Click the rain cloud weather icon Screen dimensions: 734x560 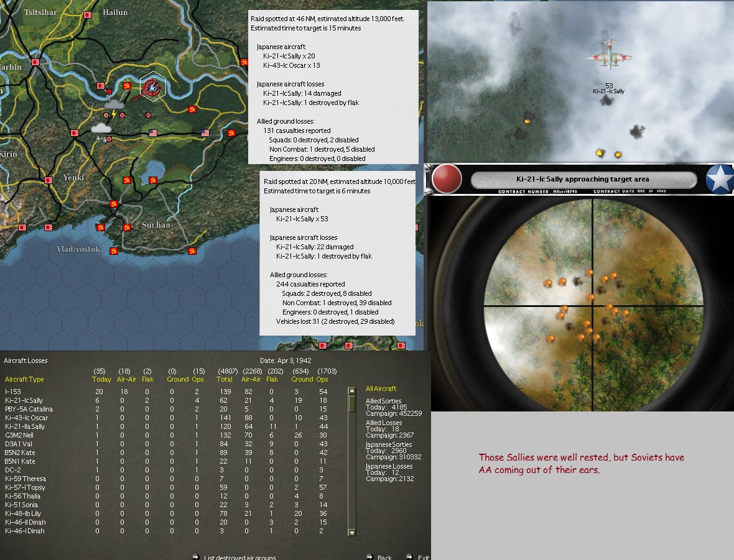point(101,131)
